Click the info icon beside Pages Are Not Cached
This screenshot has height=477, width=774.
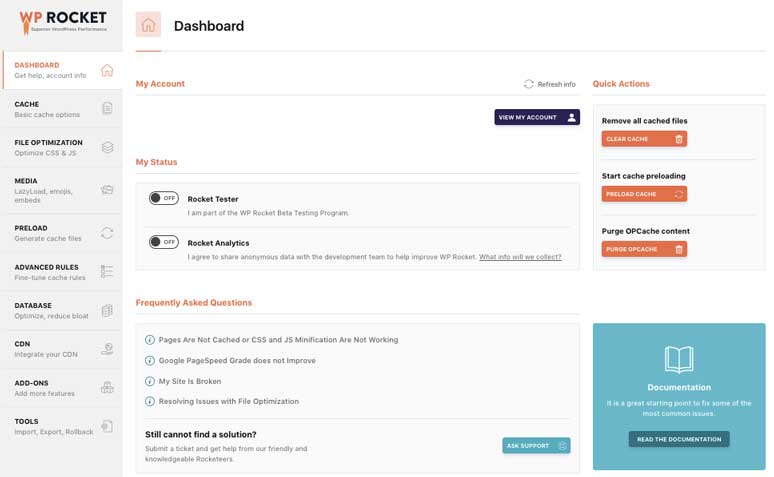pos(150,340)
